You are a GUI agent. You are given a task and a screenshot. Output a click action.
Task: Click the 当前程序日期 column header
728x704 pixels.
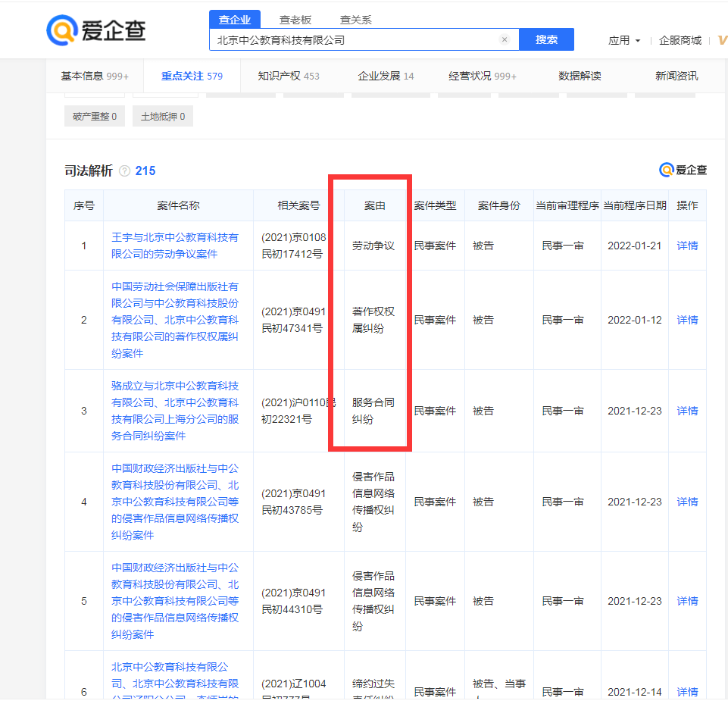coord(635,205)
